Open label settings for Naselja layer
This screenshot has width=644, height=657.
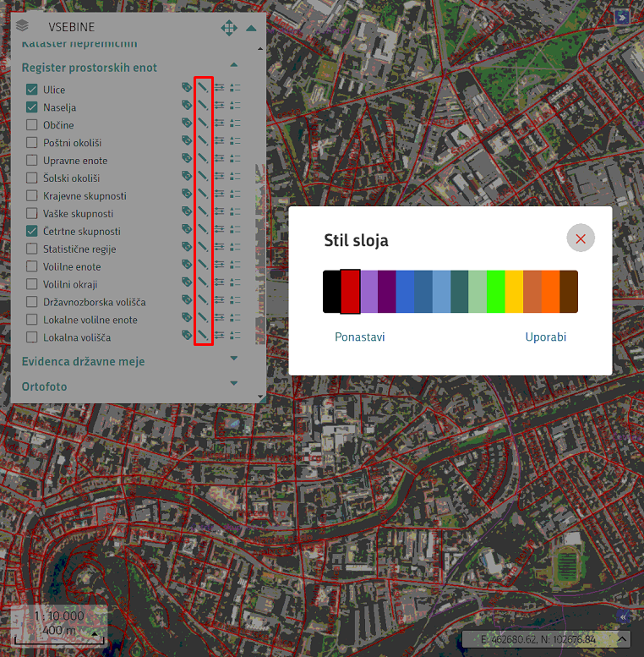pyautogui.click(x=187, y=105)
